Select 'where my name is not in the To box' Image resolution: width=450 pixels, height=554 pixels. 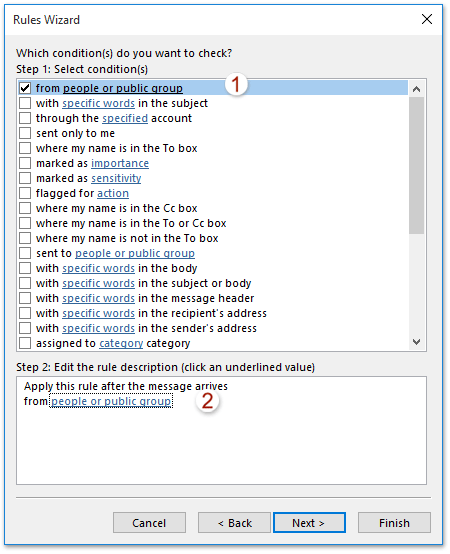point(25,238)
